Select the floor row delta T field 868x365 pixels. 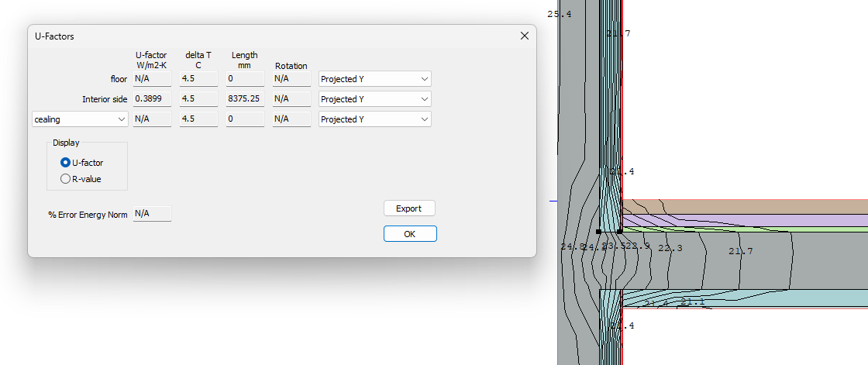(198, 79)
